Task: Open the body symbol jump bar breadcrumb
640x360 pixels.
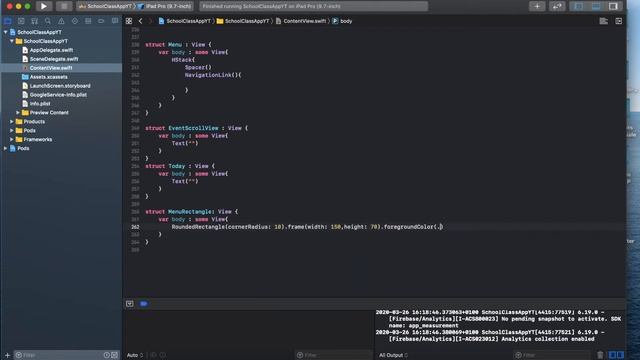Action: [342, 21]
